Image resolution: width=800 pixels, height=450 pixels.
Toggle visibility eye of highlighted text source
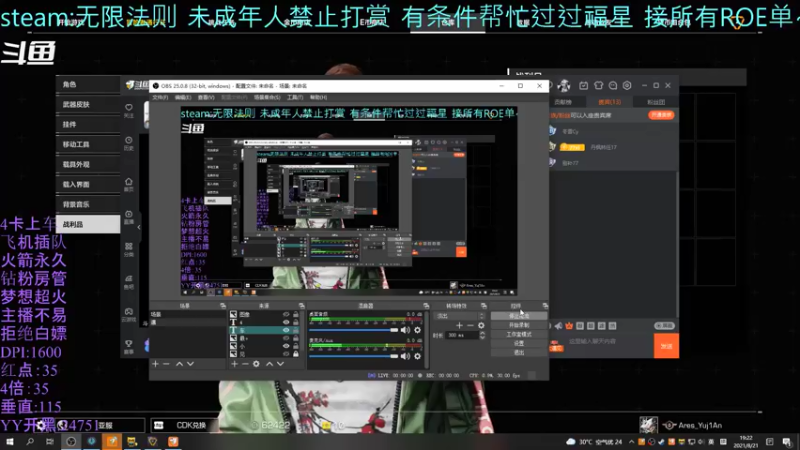[x=286, y=330]
